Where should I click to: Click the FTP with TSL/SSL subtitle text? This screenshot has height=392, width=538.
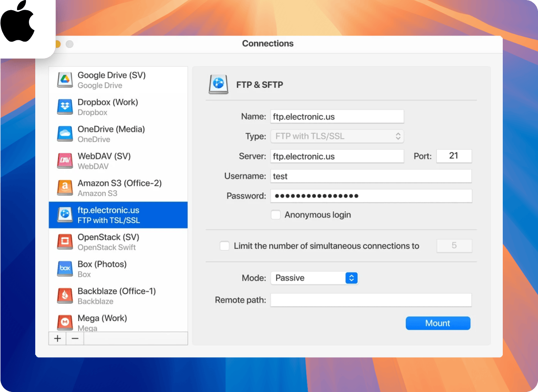point(109,220)
